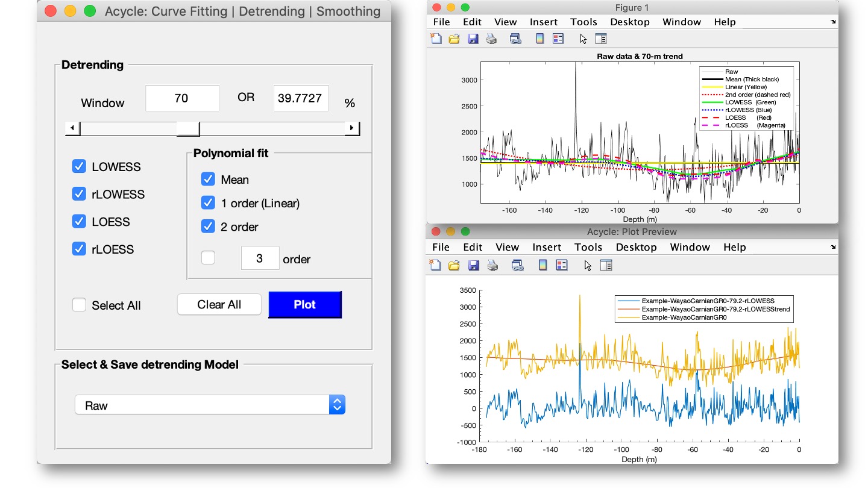This screenshot has height=488, width=868.
Task: Open Property Inspector icon in Plot Preview toolbar
Action: coord(605,264)
